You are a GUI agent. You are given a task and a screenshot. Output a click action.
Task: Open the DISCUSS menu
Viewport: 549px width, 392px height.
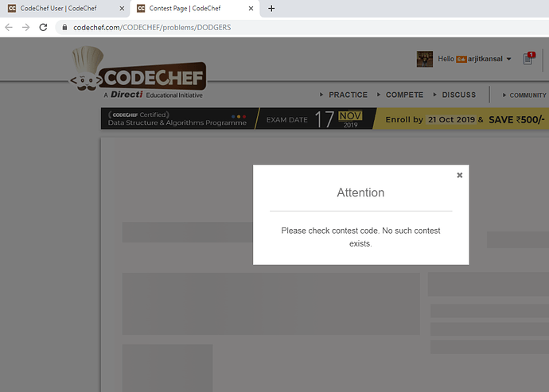[x=458, y=95]
